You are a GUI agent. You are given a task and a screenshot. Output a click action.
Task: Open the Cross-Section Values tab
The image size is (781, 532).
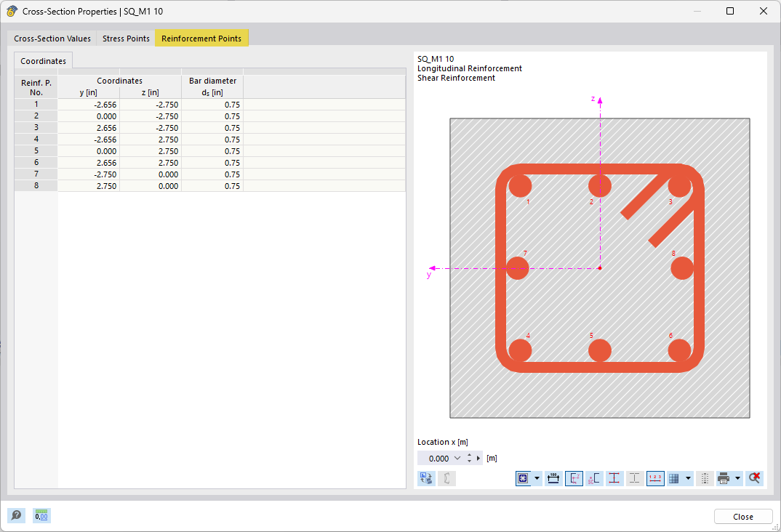pyautogui.click(x=52, y=38)
